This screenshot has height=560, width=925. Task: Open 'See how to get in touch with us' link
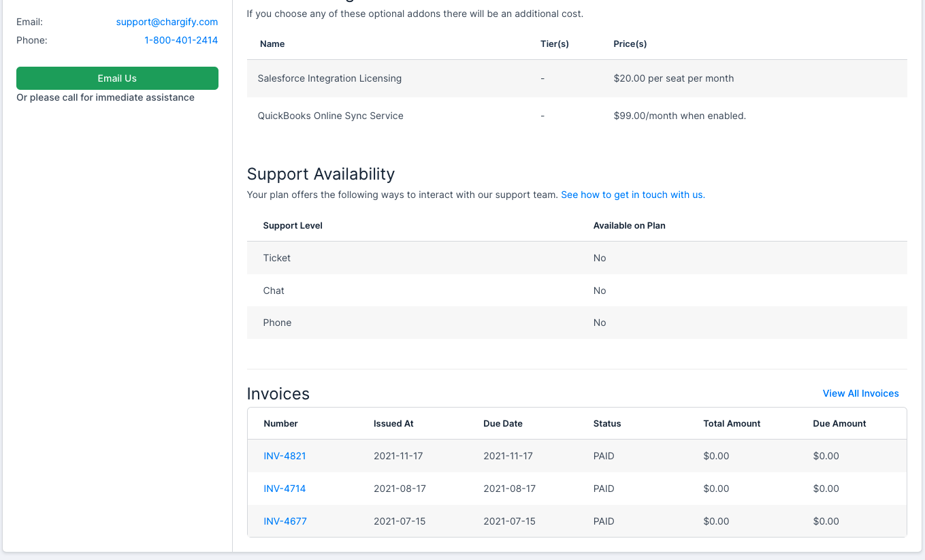click(632, 195)
